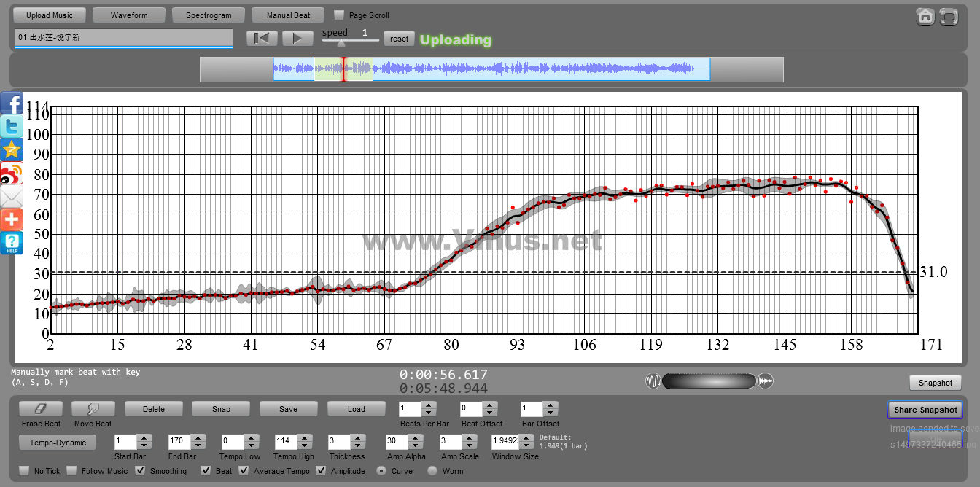Enable the No Tick checkbox
Image resolution: width=980 pixels, height=487 pixels.
[24, 470]
